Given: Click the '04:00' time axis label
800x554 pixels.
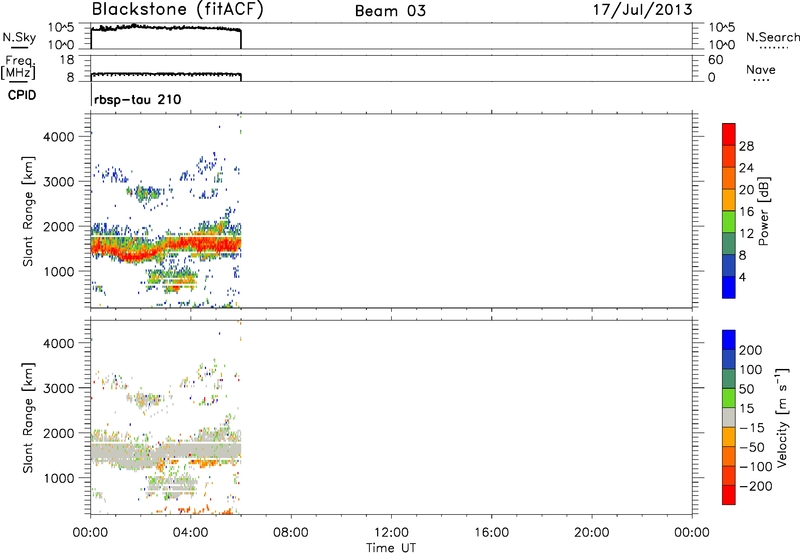Looking at the screenshot, I should [190, 533].
